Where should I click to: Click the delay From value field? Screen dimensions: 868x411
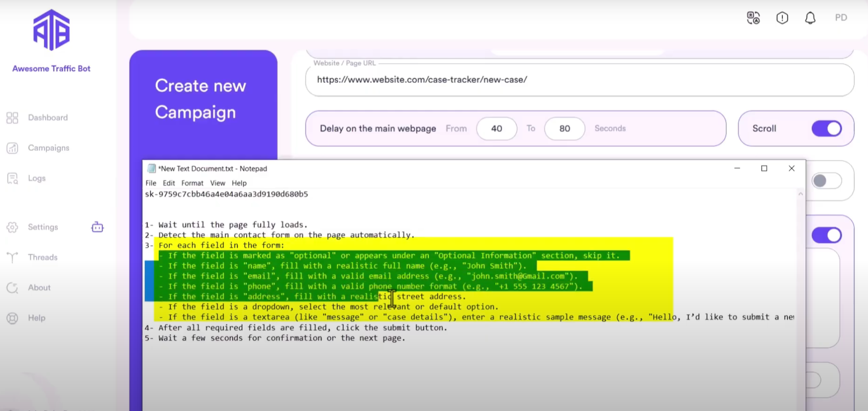click(497, 128)
